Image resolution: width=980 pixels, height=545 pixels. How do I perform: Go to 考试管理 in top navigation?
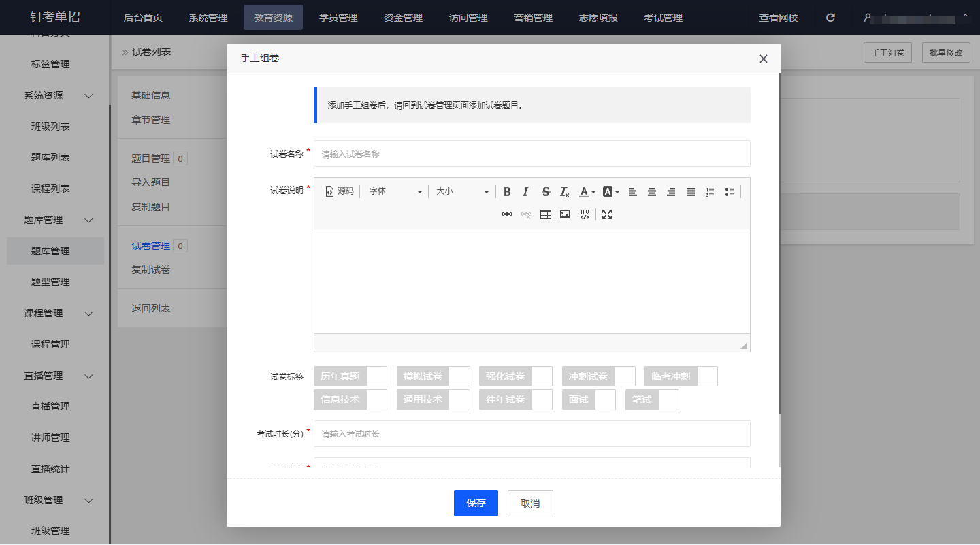click(x=664, y=18)
